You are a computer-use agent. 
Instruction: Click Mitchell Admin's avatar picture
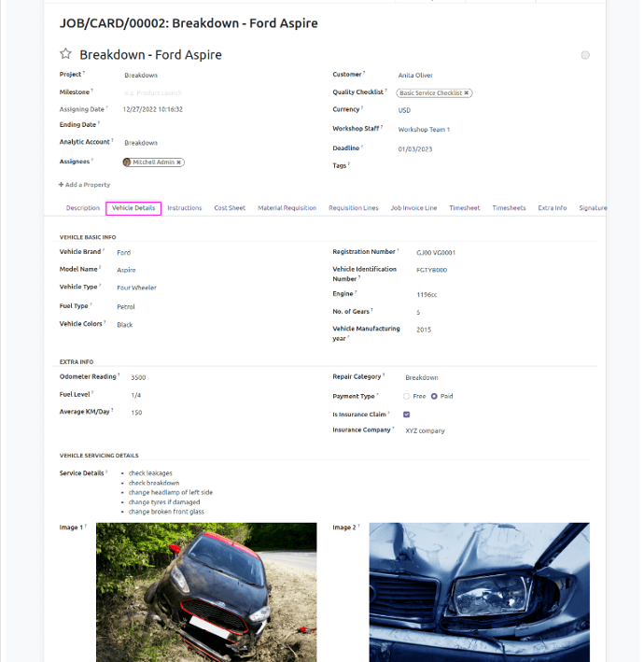pos(128,162)
